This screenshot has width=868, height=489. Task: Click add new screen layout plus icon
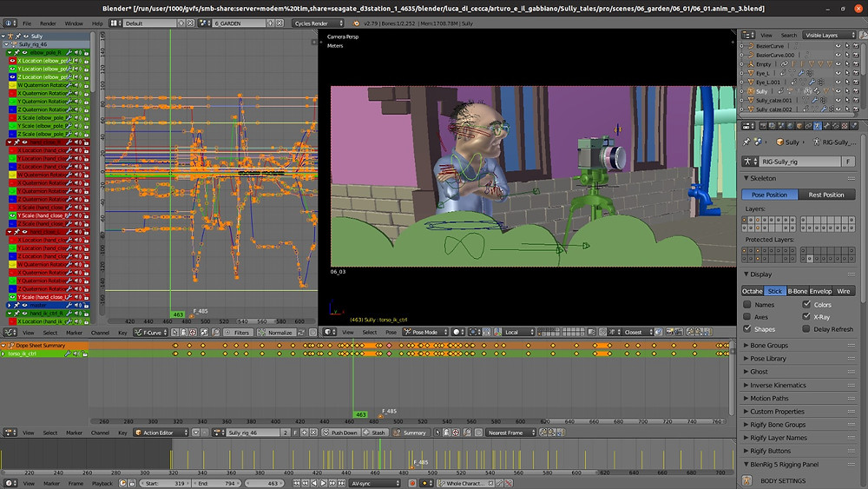tap(181, 23)
